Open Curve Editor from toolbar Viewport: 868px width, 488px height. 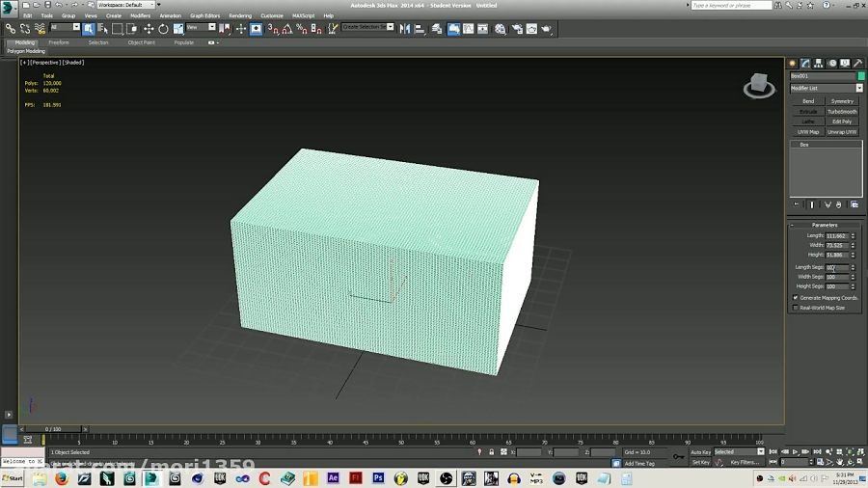(x=469, y=29)
